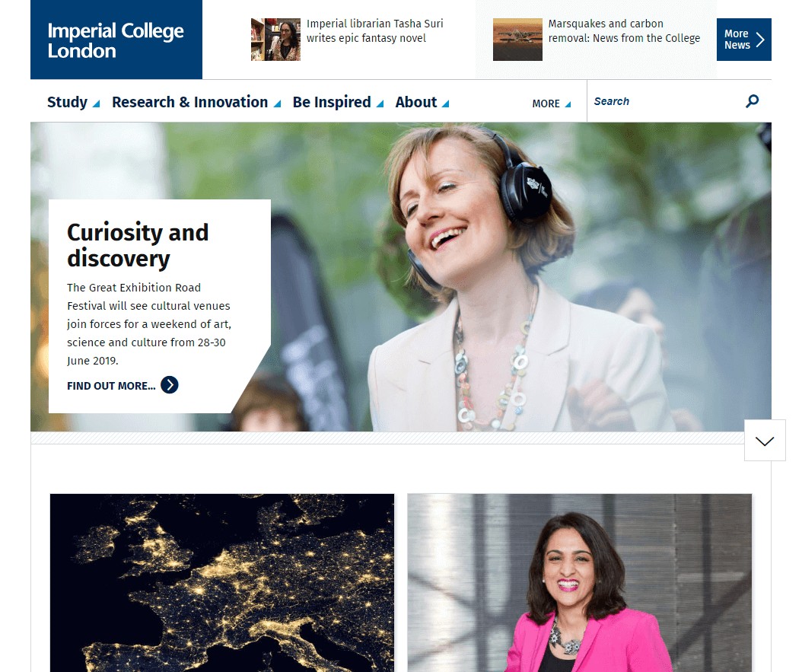Open the Be Inspired dropdown
802x672 pixels.
pos(338,102)
